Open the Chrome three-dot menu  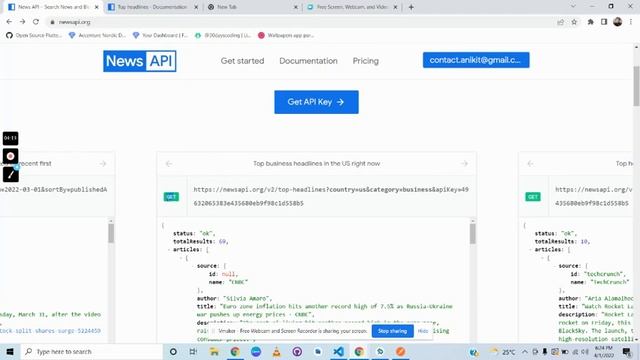click(x=631, y=22)
